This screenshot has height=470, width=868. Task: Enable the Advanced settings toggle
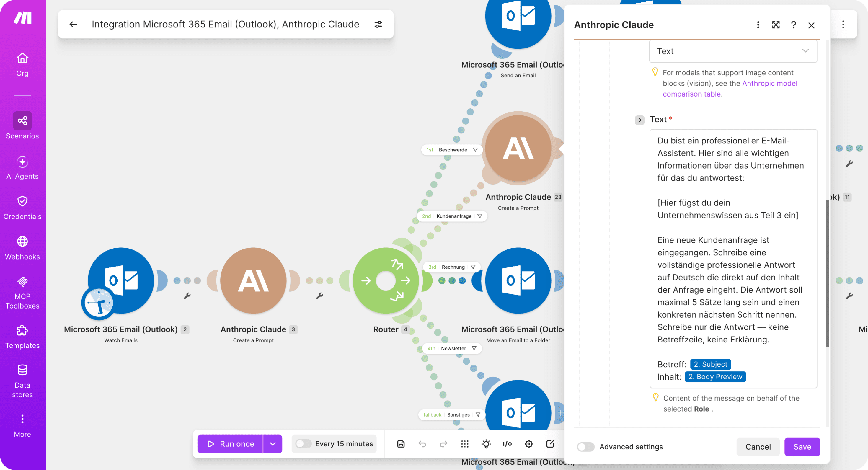tap(586, 447)
